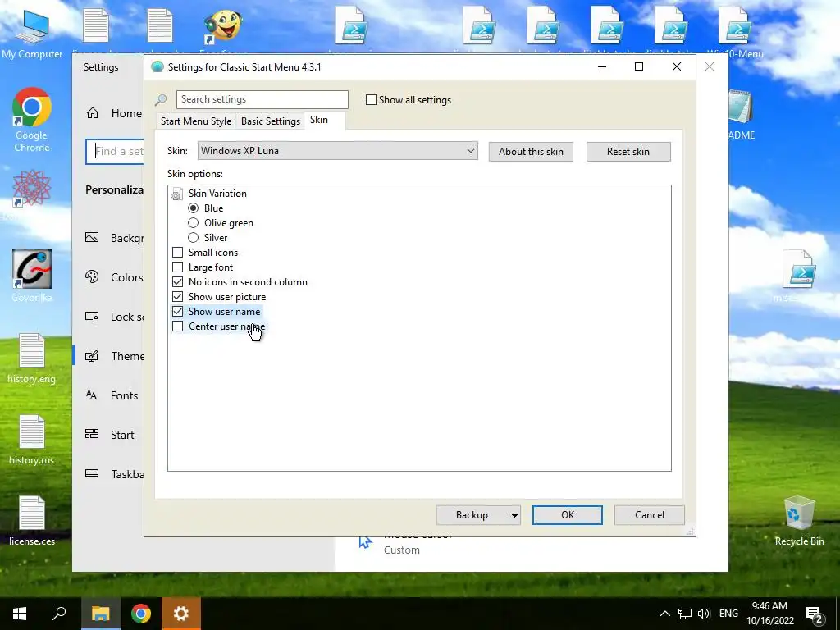Click the network tray icon

click(685, 614)
